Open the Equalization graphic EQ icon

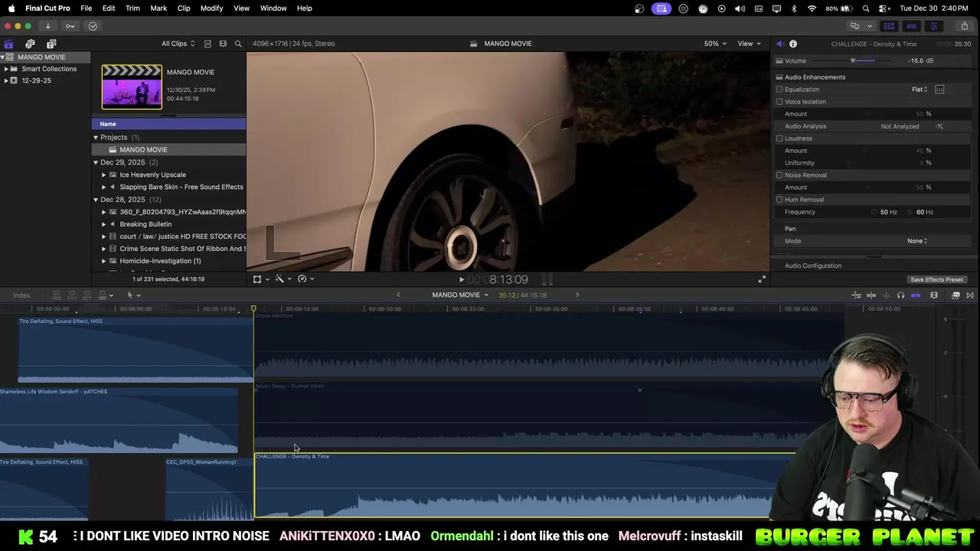point(939,90)
